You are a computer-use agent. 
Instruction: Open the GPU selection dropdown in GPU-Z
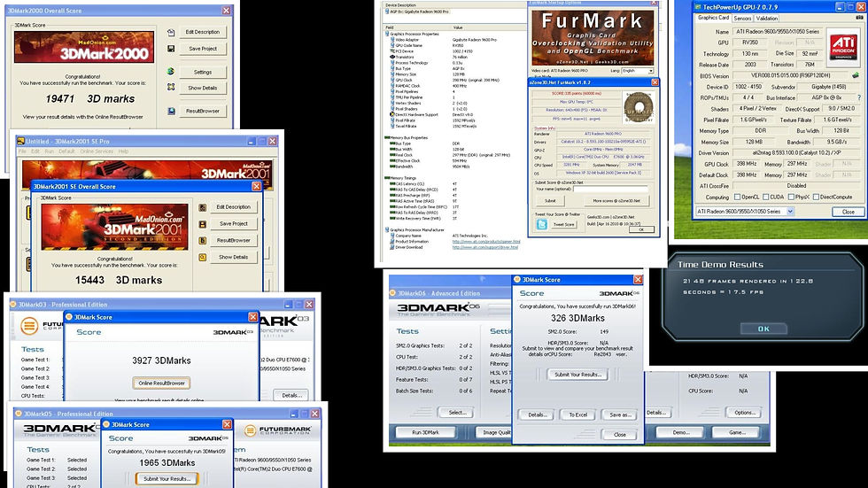click(790, 212)
